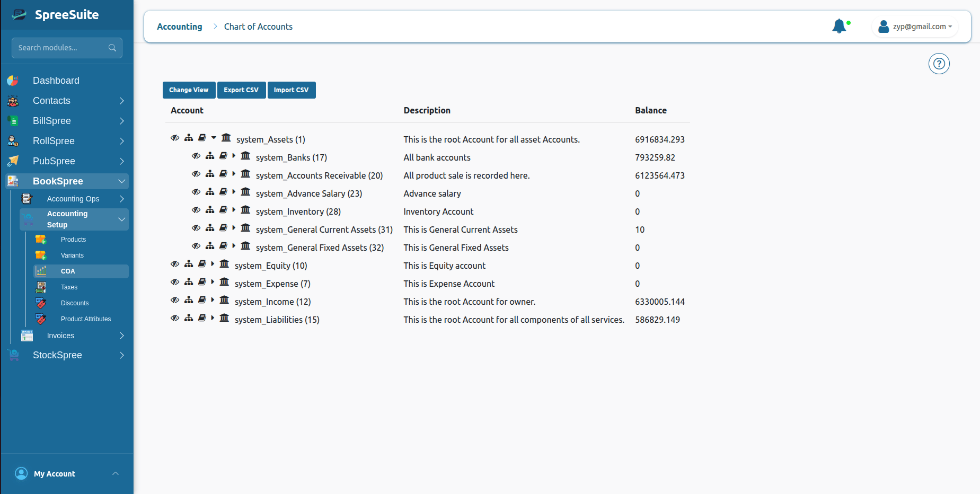Click the Accounting breadcrumb link

pyautogui.click(x=180, y=27)
